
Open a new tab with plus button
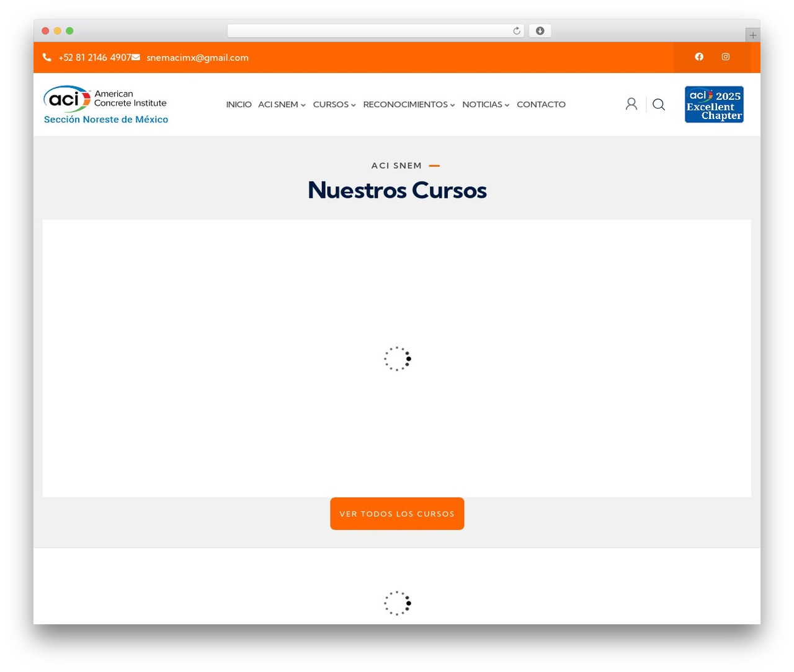(x=753, y=35)
